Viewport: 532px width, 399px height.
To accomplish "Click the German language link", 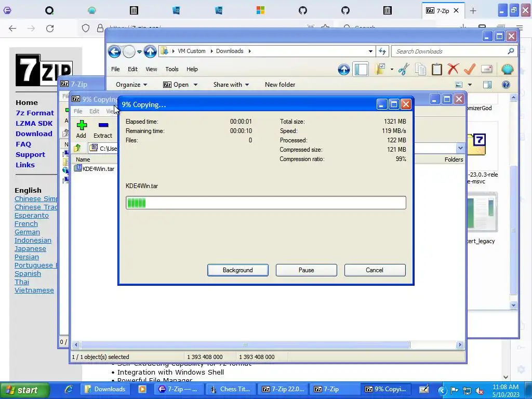I will 27,232.
